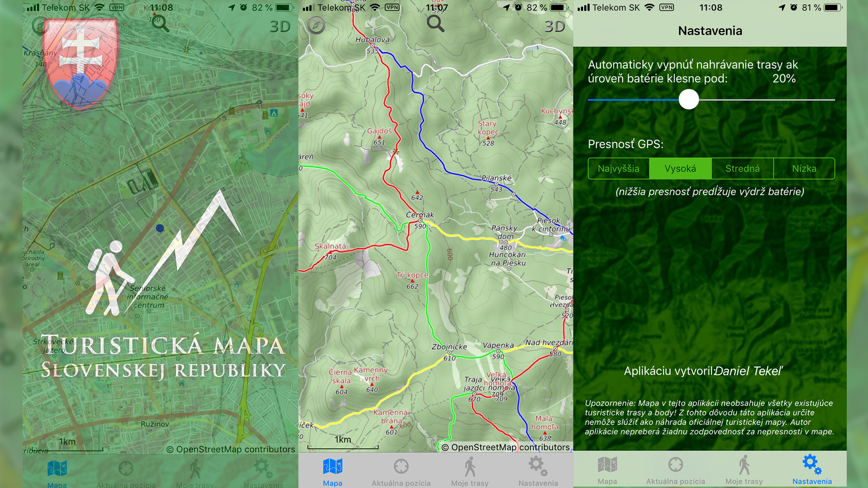
Task: Tap search magnifier on left splash screen
Action: coord(160,23)
